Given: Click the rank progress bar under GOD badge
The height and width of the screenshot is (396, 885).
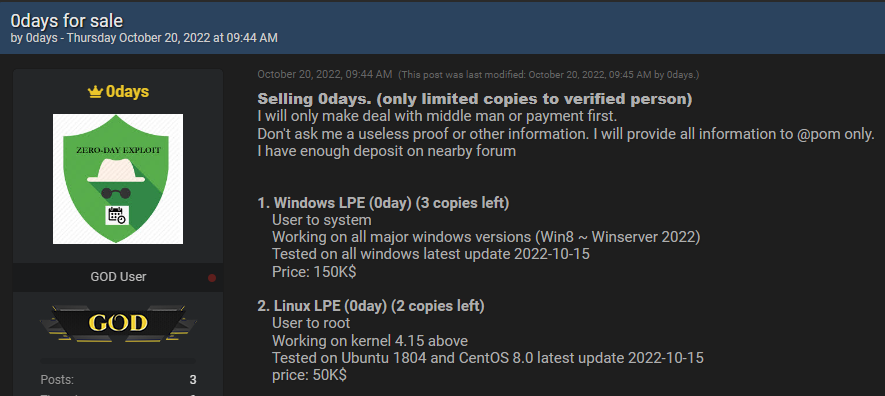Looking at the screenshot, I should (118, 360).
